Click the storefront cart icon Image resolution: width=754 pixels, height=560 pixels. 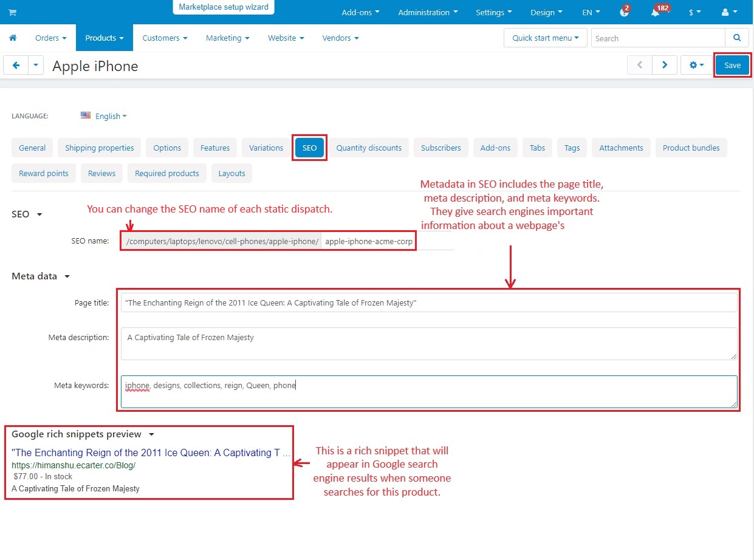pyautogui.click(x=12, y=12)
